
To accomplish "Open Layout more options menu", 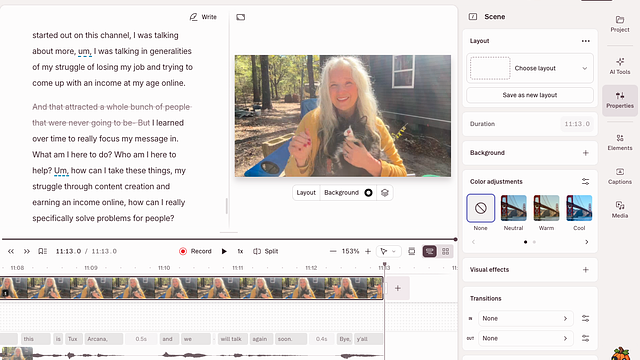I will pyautogui.click(x=586, y=41).
